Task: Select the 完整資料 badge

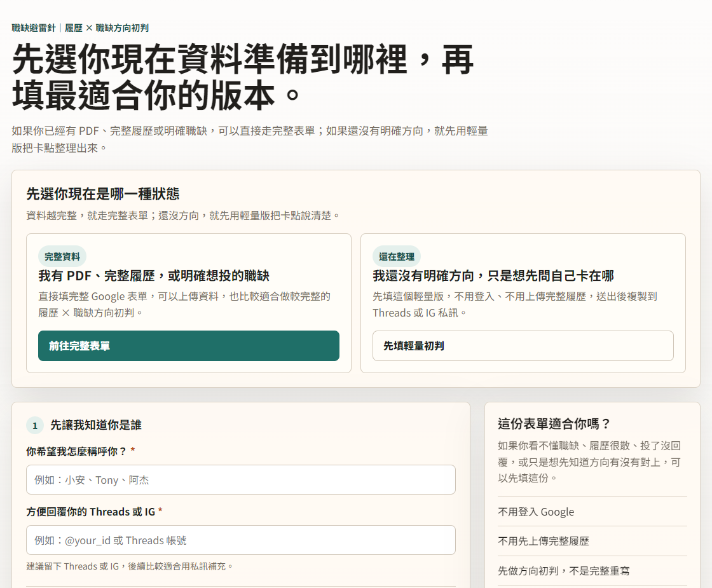Action: click(62, 257)
